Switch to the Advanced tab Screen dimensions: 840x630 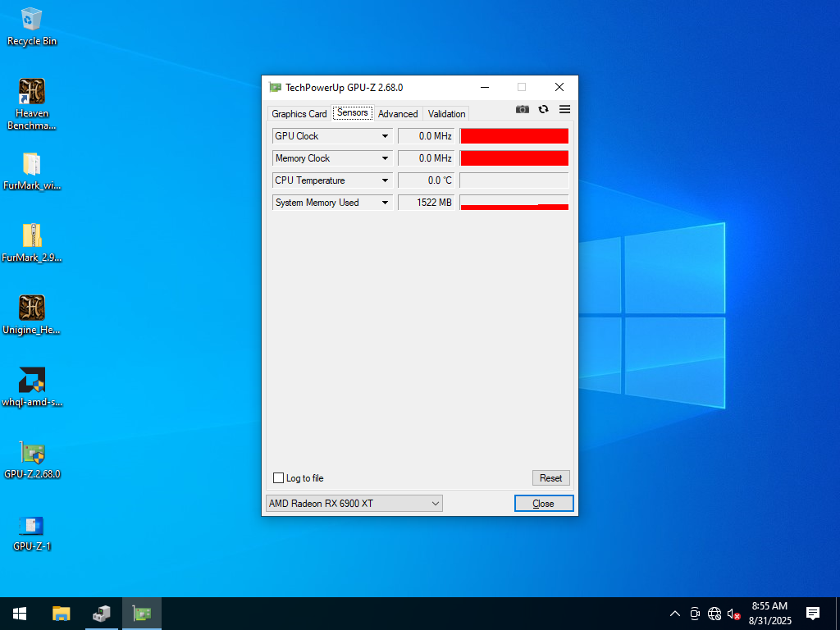(x=398, y=113)
